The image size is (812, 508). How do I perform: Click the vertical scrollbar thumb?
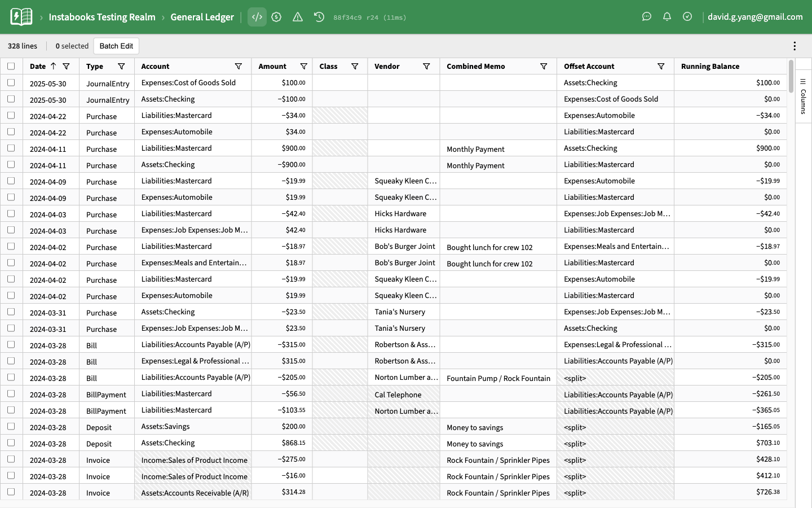[791, 76]
